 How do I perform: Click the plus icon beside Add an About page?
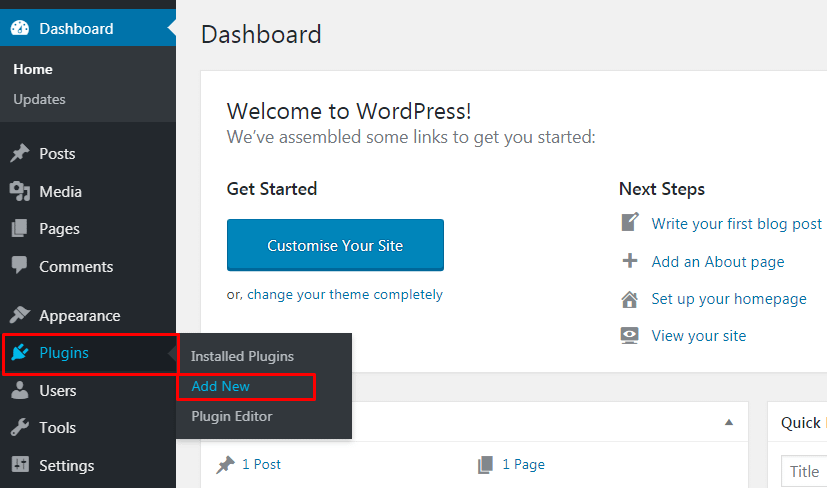pos(630,261)
